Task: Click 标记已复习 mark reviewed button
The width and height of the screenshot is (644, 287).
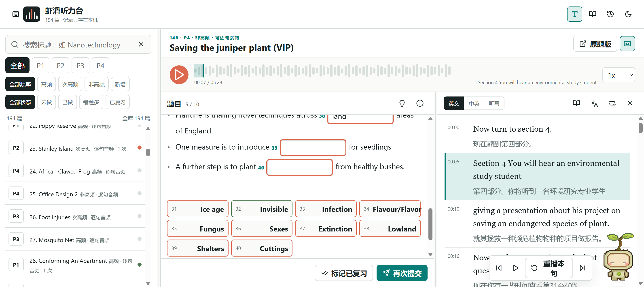Action: point(344,273)
